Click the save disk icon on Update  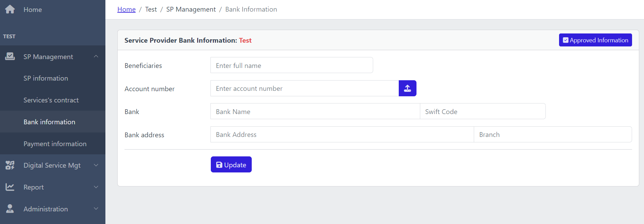[x=219, y=165]
